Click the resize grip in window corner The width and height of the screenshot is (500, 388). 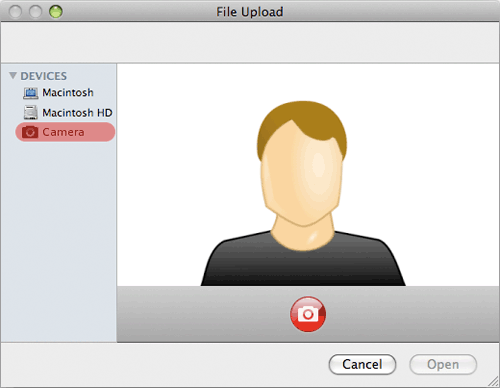point(494,382)
